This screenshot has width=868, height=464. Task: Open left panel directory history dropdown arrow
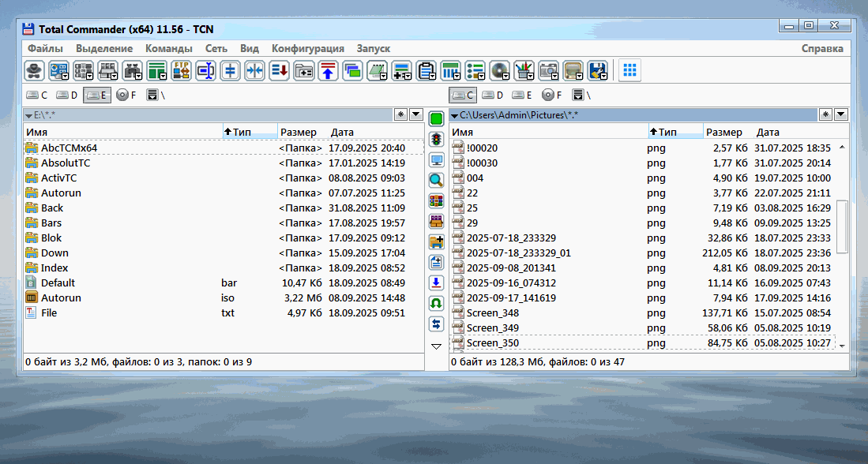click(x=416, y=114)
